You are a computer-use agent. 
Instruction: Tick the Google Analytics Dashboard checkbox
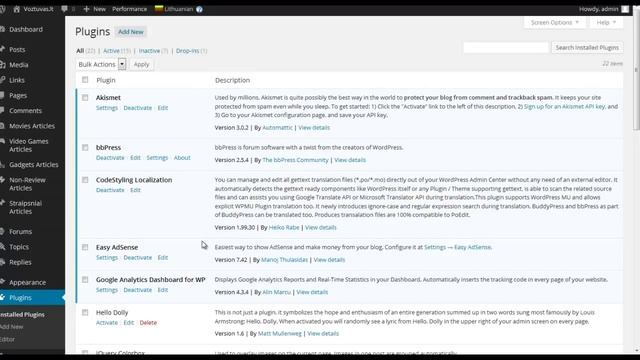pyautogui.click(x=85, y=280)
